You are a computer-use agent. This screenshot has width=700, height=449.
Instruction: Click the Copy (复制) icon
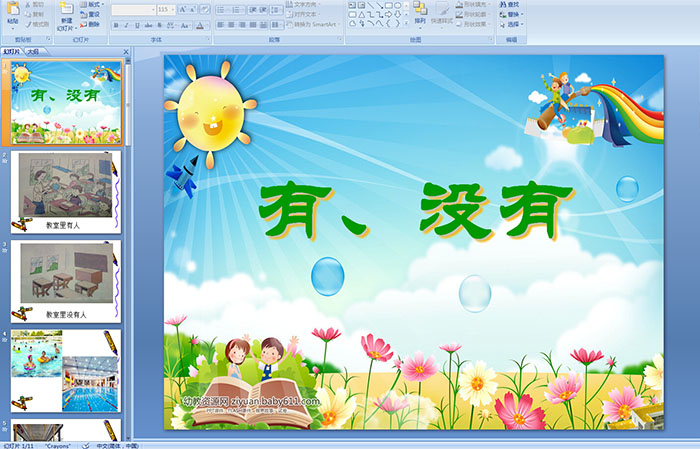pyautogui.click(x=29, y=15)
